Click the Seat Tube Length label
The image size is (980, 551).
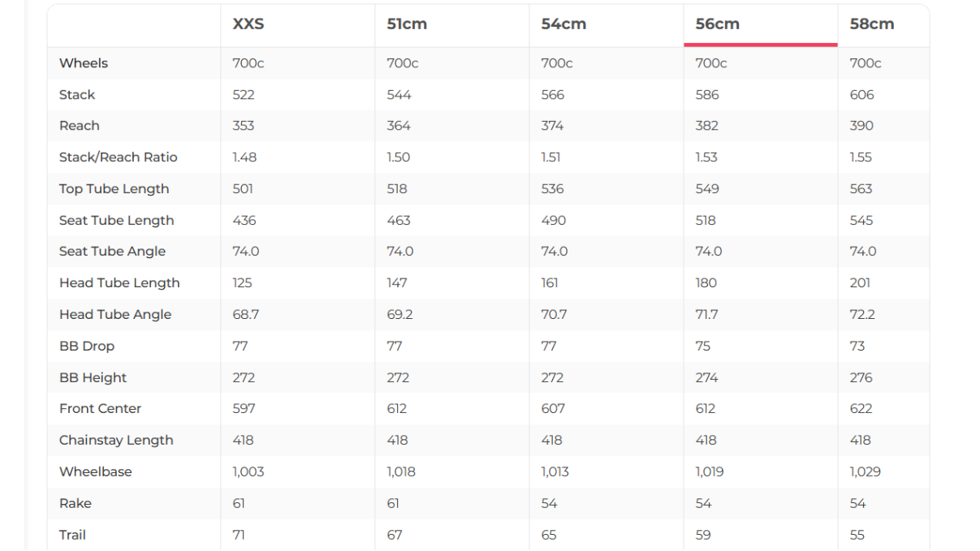tap(117, 221)
